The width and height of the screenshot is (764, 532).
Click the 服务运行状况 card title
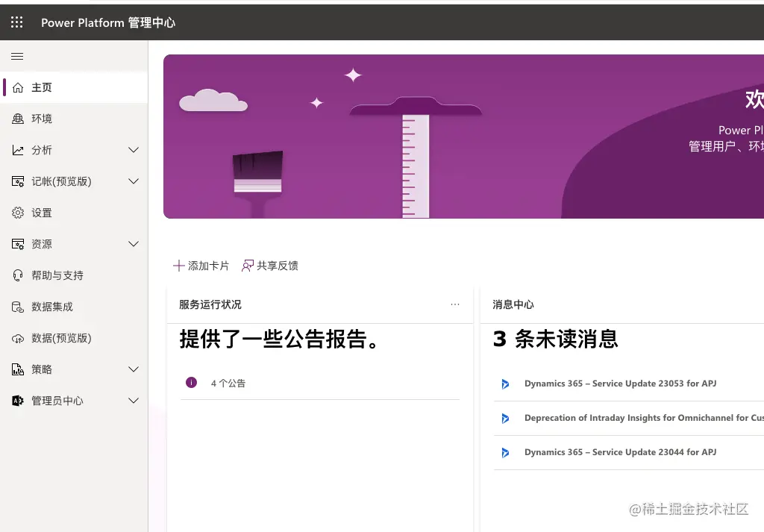(210, 304)
